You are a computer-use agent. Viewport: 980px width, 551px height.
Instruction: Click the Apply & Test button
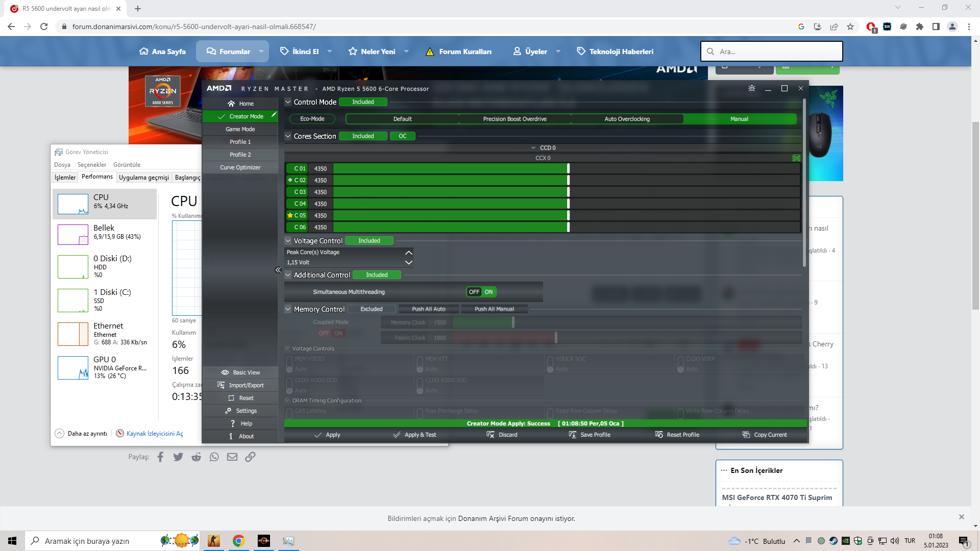click(414, 435)
